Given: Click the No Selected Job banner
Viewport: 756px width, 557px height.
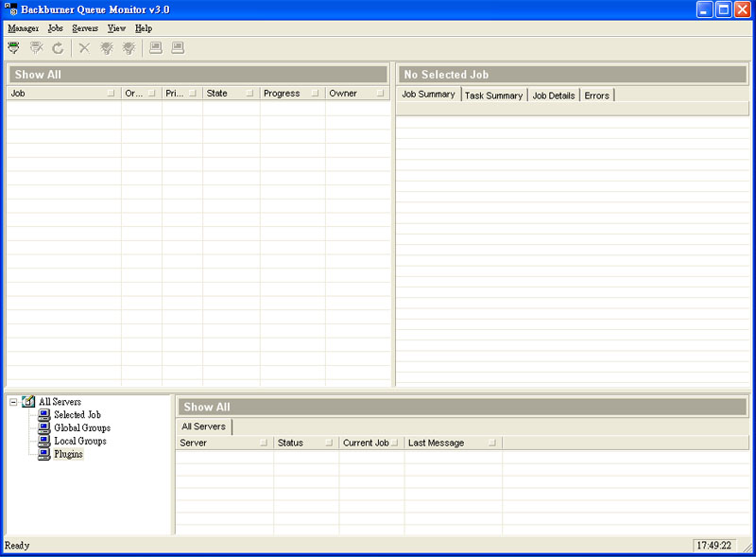Looking at the screenshot, I should point(573,75).
